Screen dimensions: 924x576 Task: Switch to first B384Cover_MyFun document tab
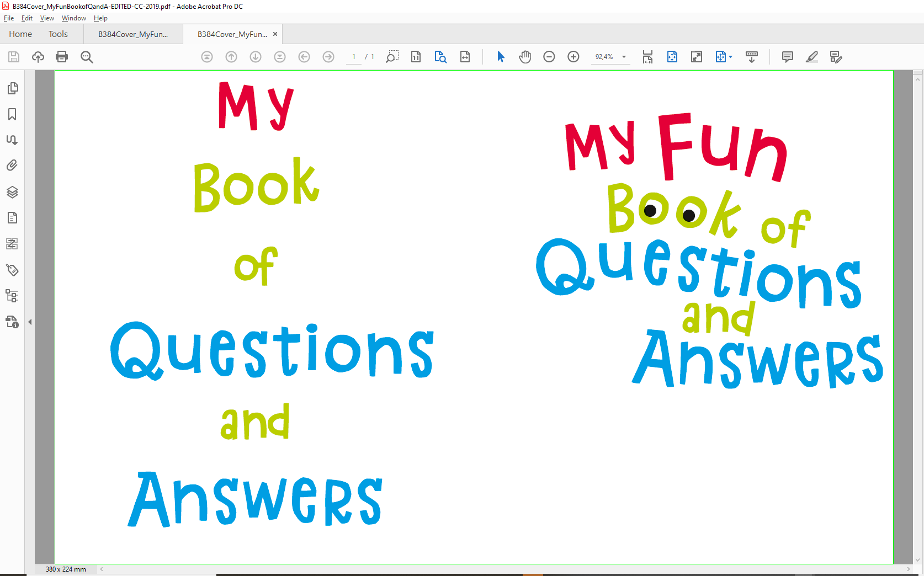133,34
